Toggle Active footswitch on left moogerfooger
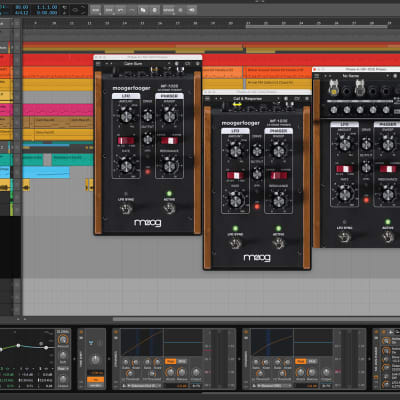Image resolution: width=400 pixels, height=400 pixels. point(169,209)
